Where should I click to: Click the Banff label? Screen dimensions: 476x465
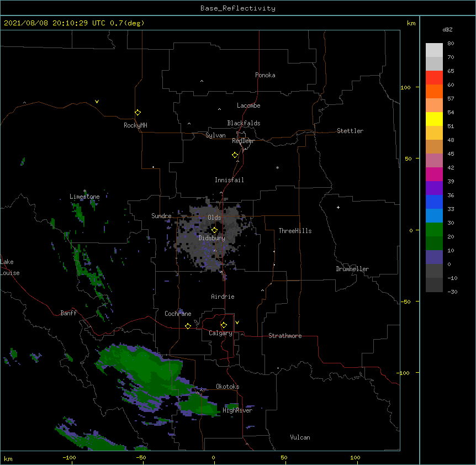[68, 313]
